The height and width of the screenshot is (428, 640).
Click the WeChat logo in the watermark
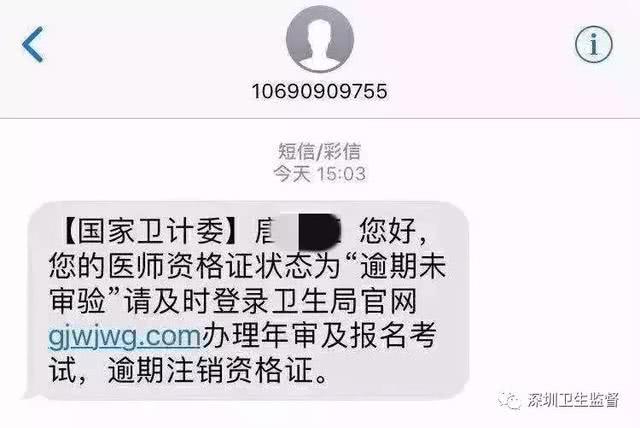click(x=509, y=400)
